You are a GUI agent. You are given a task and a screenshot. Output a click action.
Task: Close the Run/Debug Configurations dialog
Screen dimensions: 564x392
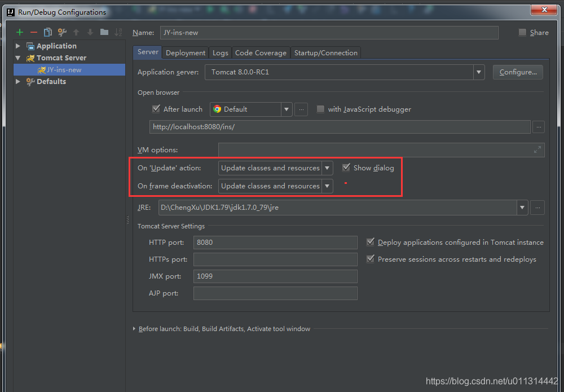pos(544,10)
